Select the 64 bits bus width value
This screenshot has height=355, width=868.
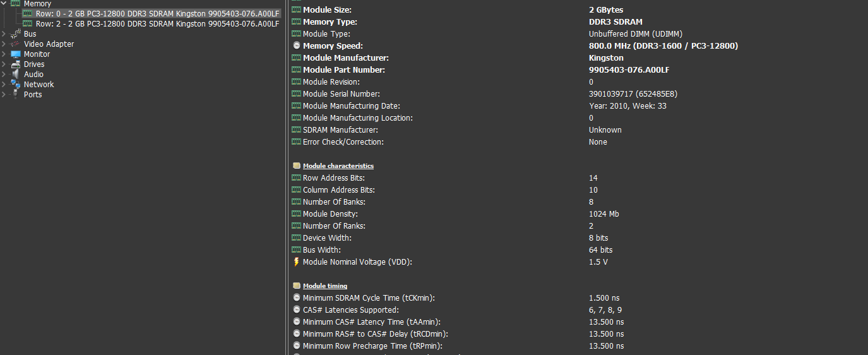point(601,250)
